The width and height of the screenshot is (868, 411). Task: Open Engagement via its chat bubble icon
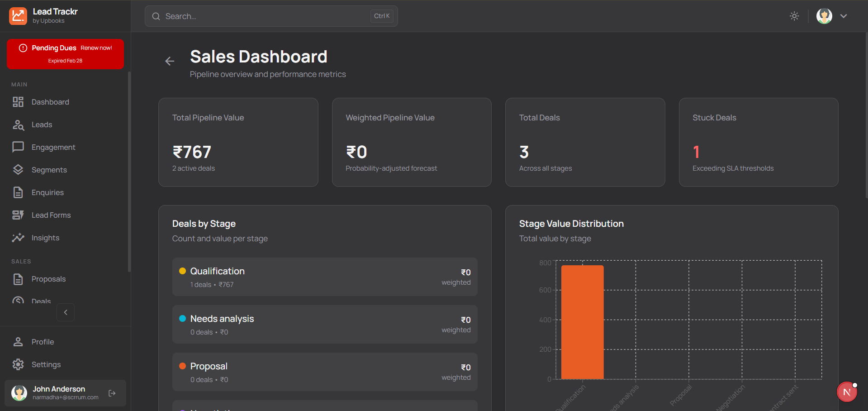coord(18,147)
